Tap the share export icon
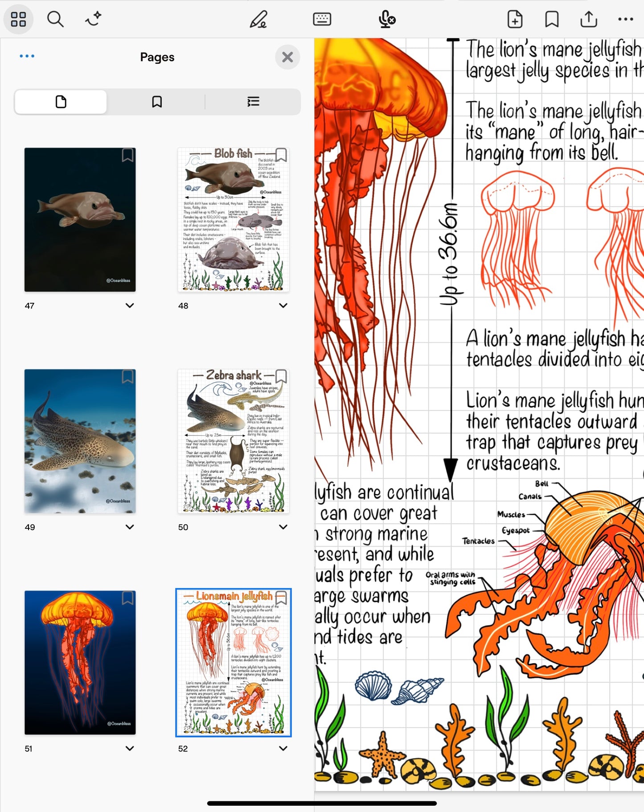The height and width of the screenshot is (812, 644). 589,19
